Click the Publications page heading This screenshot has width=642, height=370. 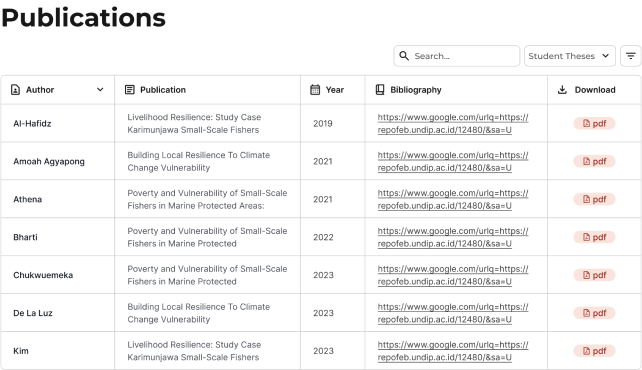coord(84,18)
